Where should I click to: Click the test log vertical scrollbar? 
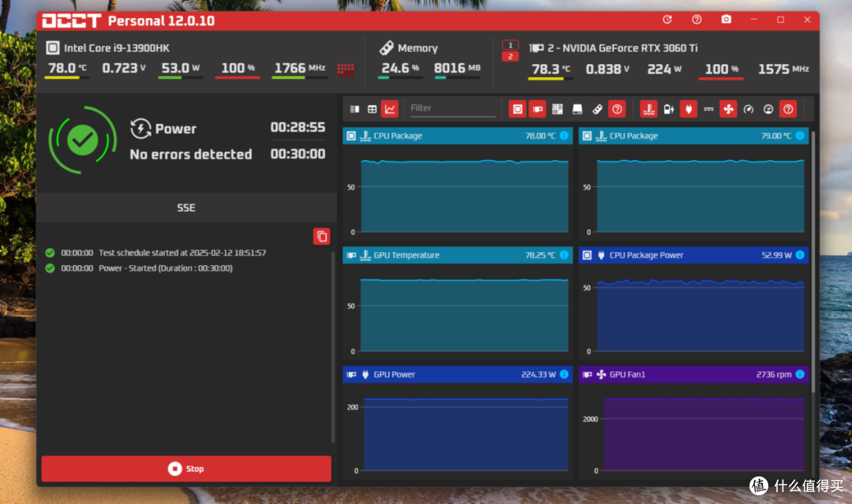click(333, 348)
